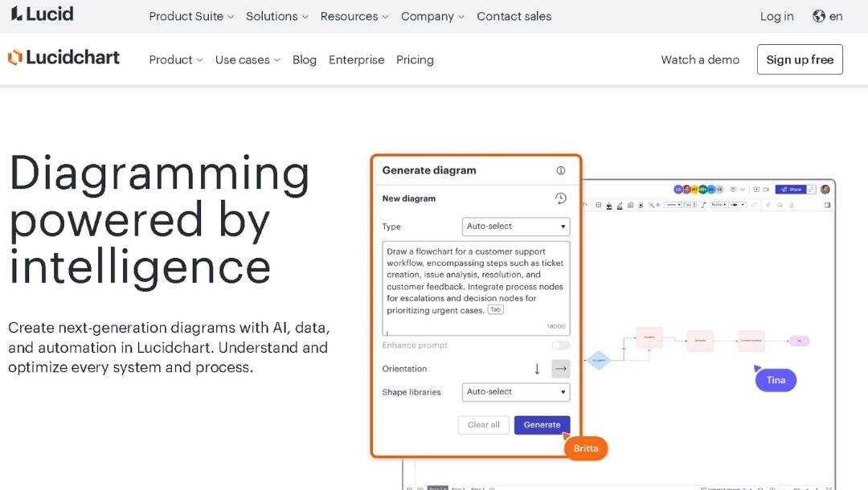Image resolution: width=868 pixels, height=490 pixels.
Task: Click the purple End terminator shape
Action: (x=800, y=341)
